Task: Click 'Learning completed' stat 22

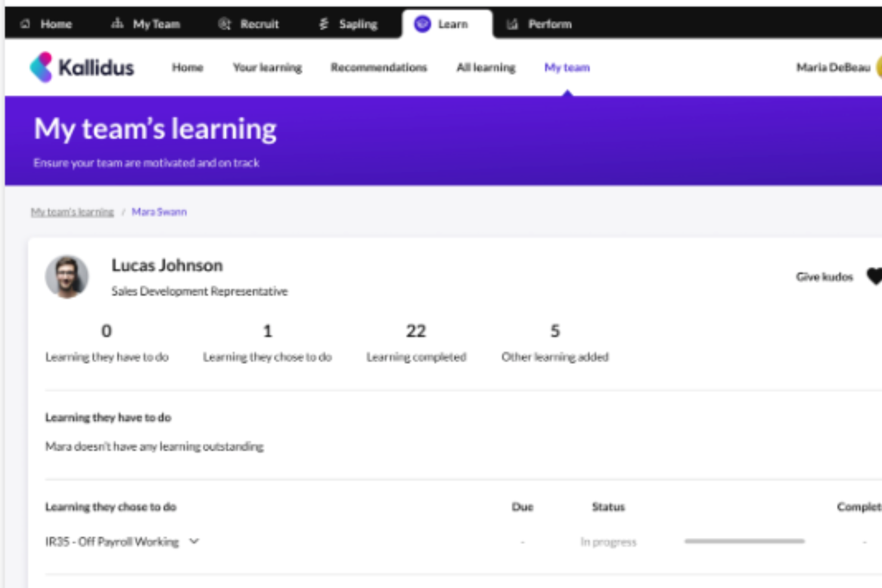Action: [416, 343]
